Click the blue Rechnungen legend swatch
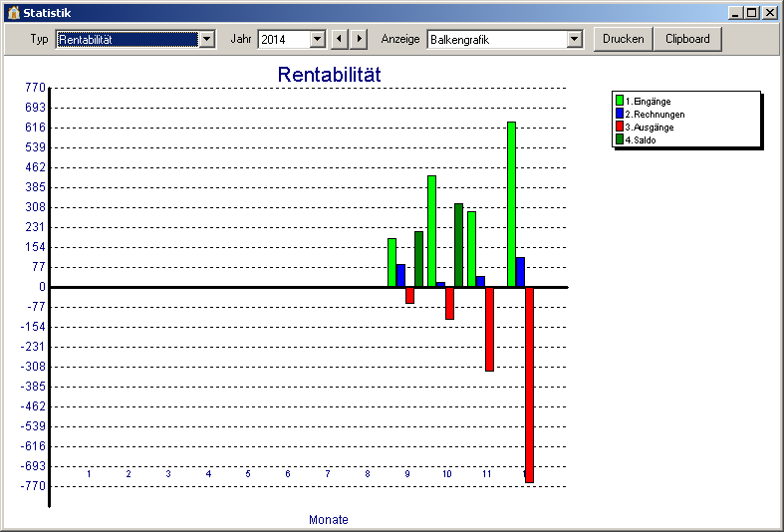Viewport: 784px width, 532px height. (x=620, y=115)
